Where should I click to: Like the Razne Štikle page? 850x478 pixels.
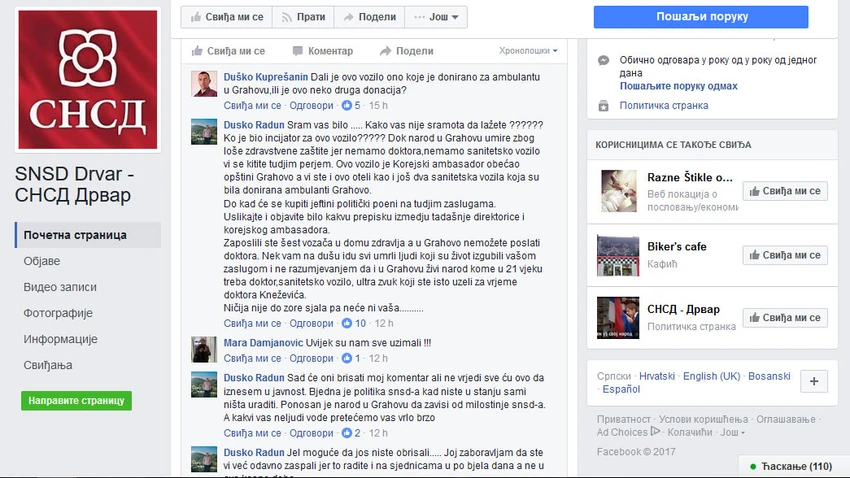pos(785,191)
